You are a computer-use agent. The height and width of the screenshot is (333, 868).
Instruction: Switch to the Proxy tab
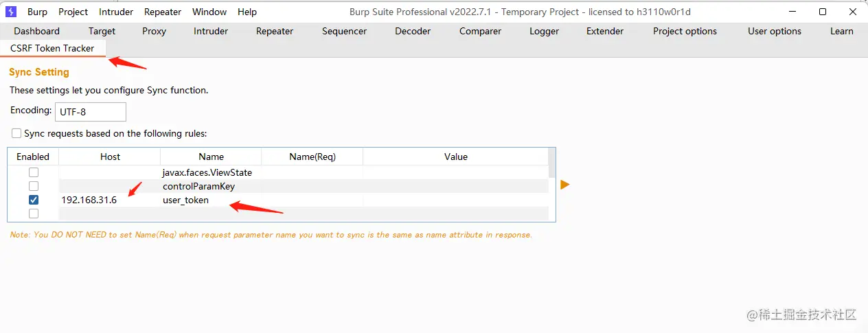point(155,31)
